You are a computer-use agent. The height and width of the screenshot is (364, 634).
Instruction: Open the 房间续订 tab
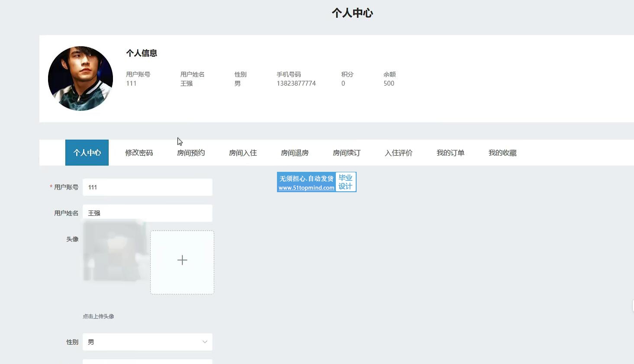click(x=347, y=153)
